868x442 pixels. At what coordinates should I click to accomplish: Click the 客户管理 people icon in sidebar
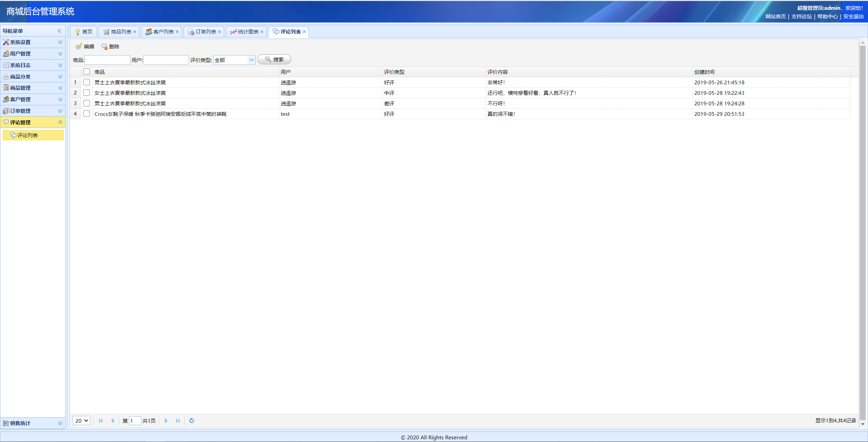(6, 99)
